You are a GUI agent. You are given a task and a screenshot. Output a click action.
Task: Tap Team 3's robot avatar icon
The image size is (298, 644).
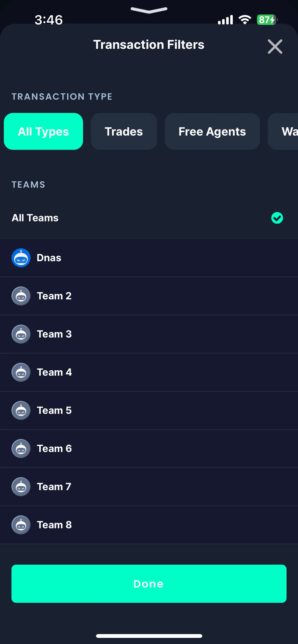coord(21,334)
